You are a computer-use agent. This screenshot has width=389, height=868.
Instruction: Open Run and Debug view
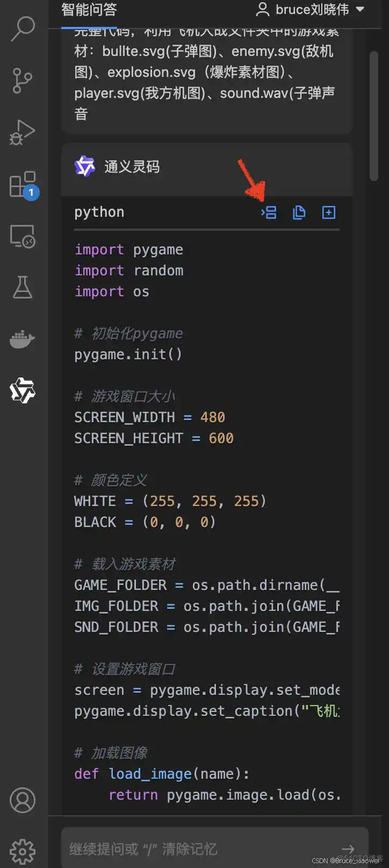[23, 132]
